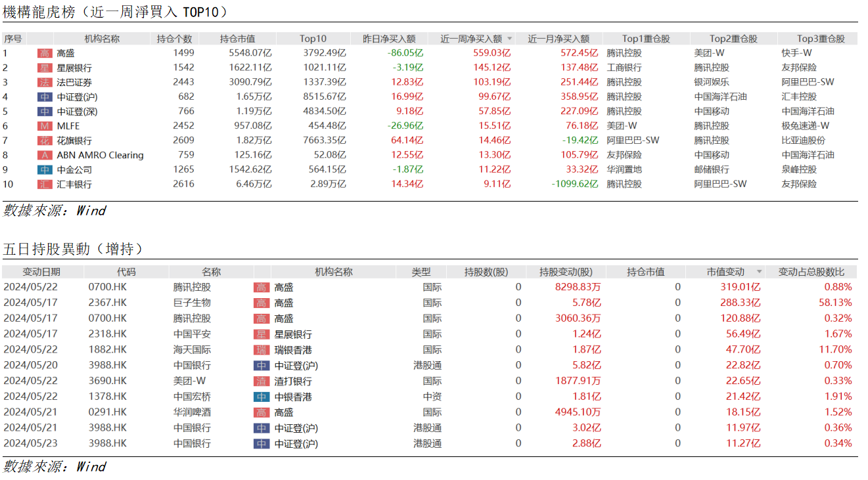
Task: Click the 中证登(沪) icon in ranking row 4
Action: 45,97
